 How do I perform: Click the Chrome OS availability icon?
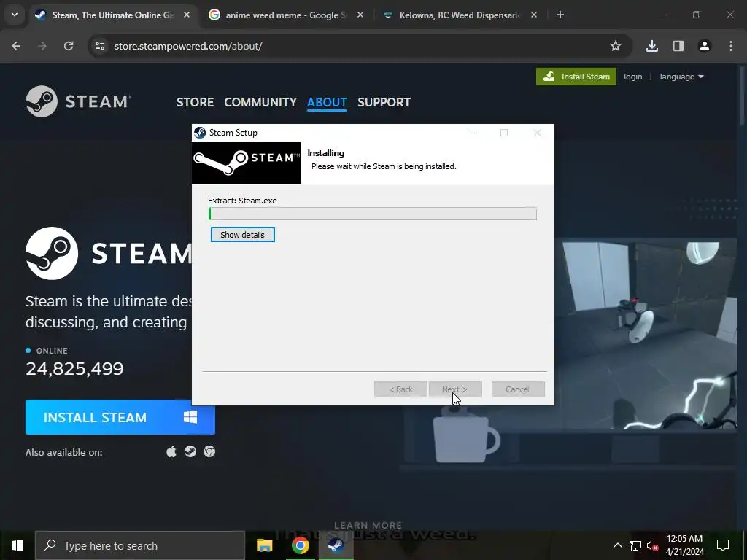point(209,451)
